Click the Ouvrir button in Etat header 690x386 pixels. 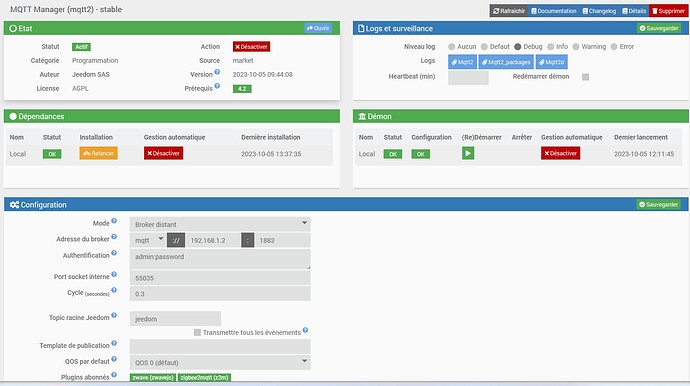tap(318, 28)
